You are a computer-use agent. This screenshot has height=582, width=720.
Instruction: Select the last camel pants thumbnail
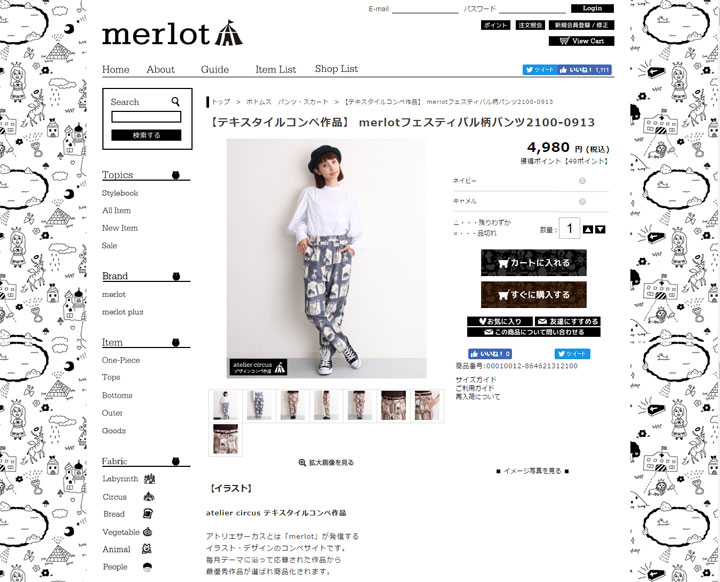[225, 439]
